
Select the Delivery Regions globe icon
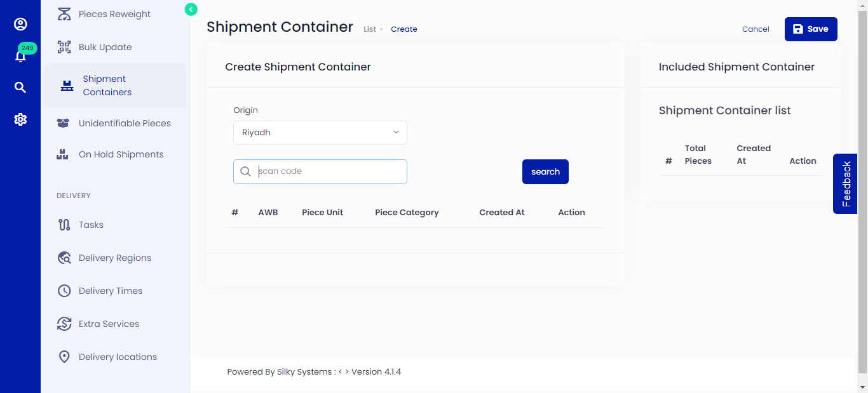point(64,257)
